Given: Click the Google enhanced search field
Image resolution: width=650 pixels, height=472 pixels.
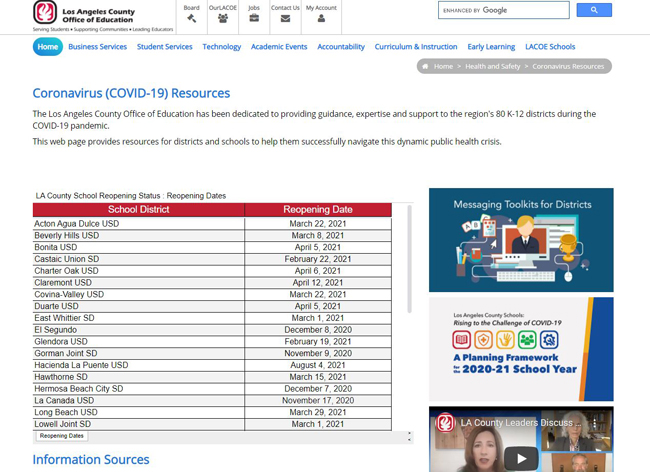Looking at the screenshot, I should click(504, 10).
